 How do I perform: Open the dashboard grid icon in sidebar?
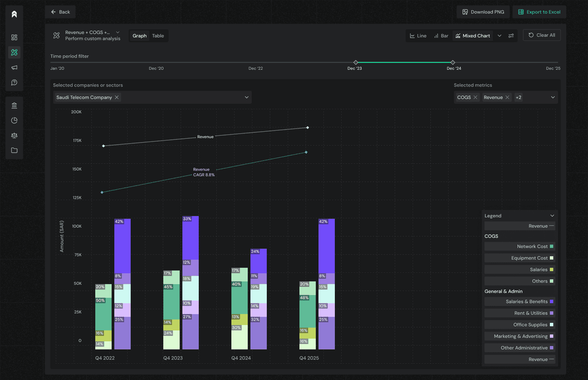14,38
